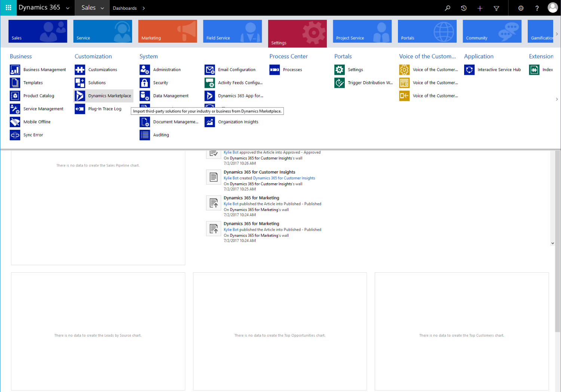Open the settings gear icon
Image resolution: width=561 pixels, height=392 pixels.
pyautogui.click(x=521, y=8)
